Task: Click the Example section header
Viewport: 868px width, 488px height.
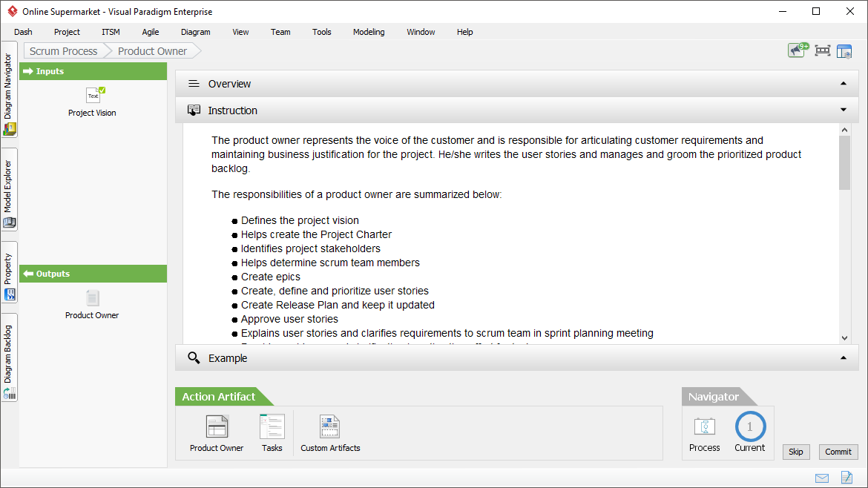Action: (x=516, y=358)
